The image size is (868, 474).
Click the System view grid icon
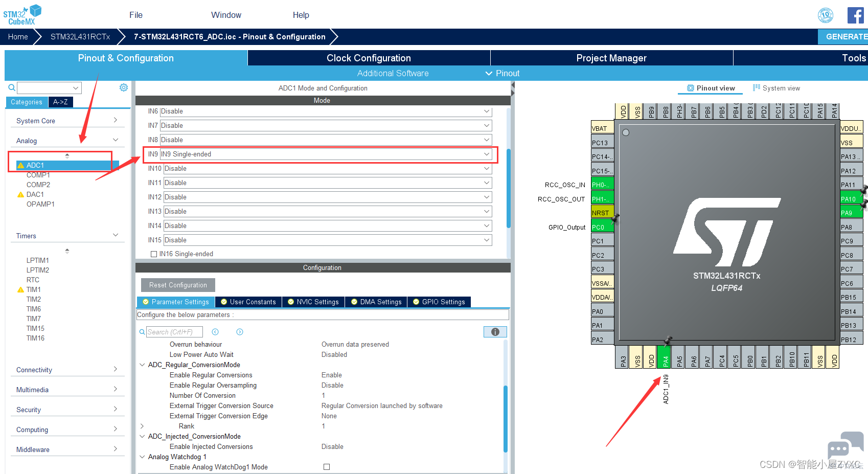[x=757, y=88]
